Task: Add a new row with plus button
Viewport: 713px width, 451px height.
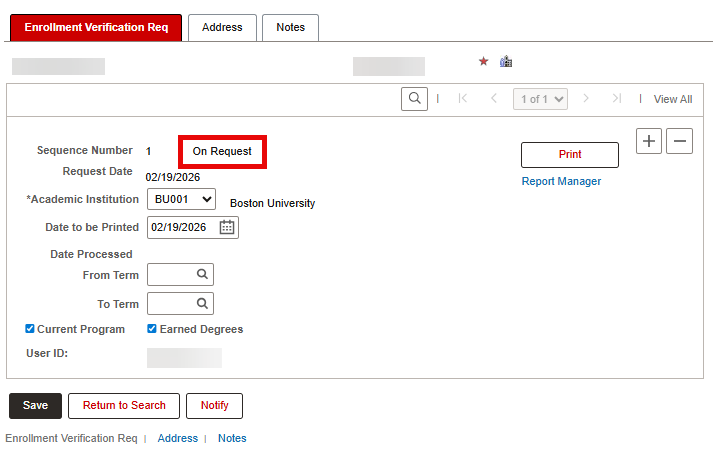Action: coord(649,141)
